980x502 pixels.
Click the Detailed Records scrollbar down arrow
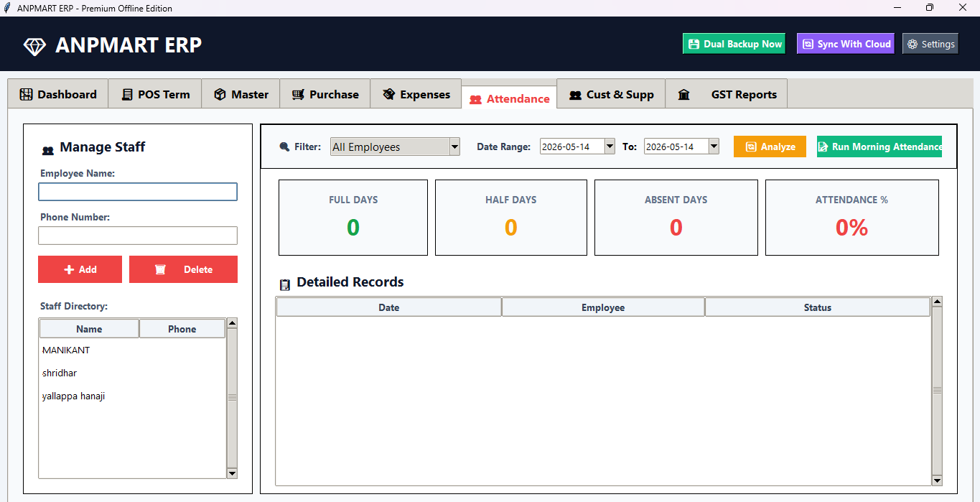[x=937, y=480]
